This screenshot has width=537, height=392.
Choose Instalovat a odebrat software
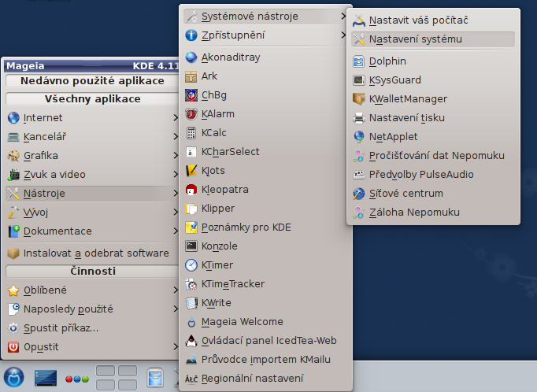pos(92,253)
